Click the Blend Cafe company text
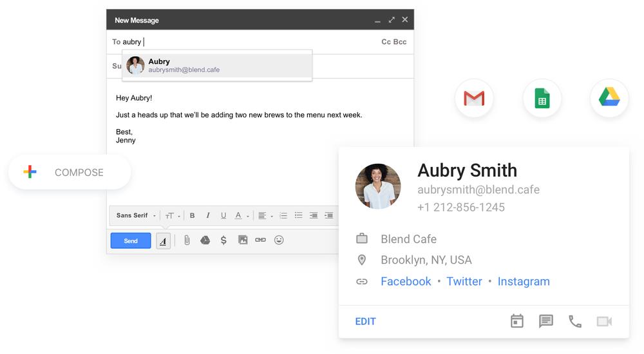This screenshot has height=354, width=644. point(408,239)
